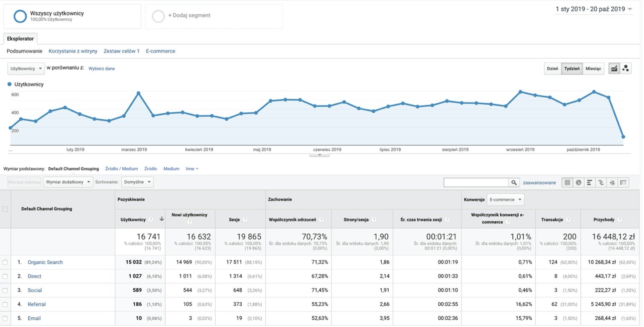
Task: Select the data table view icon
Action: click(567, 183)
